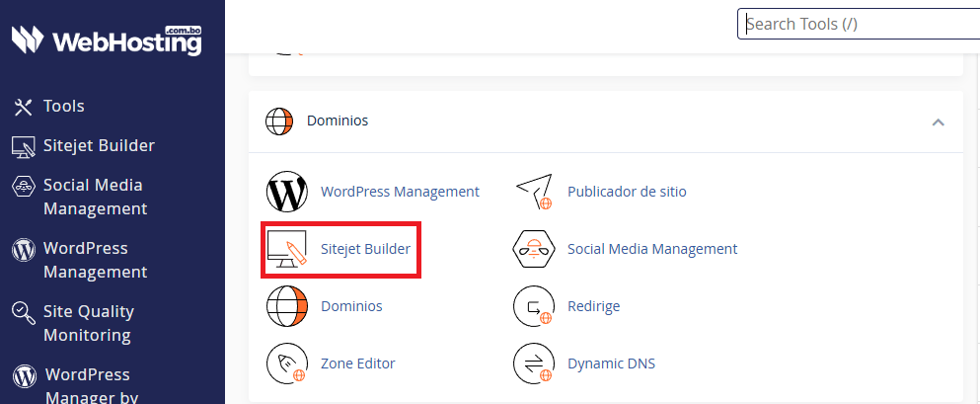
Task: Open Sitejet Builder link in Dominios panel
Action: pos(365,249)
